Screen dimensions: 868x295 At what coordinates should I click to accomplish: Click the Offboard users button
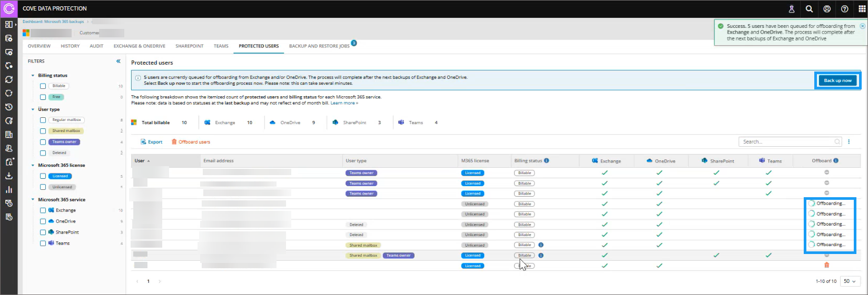coord(191,142)
